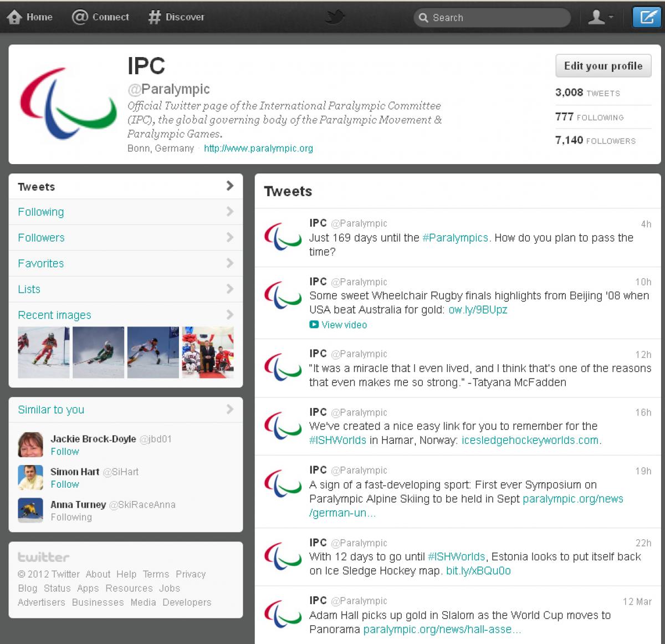
Task: Open the 777 following count
Action: point(589,117)
